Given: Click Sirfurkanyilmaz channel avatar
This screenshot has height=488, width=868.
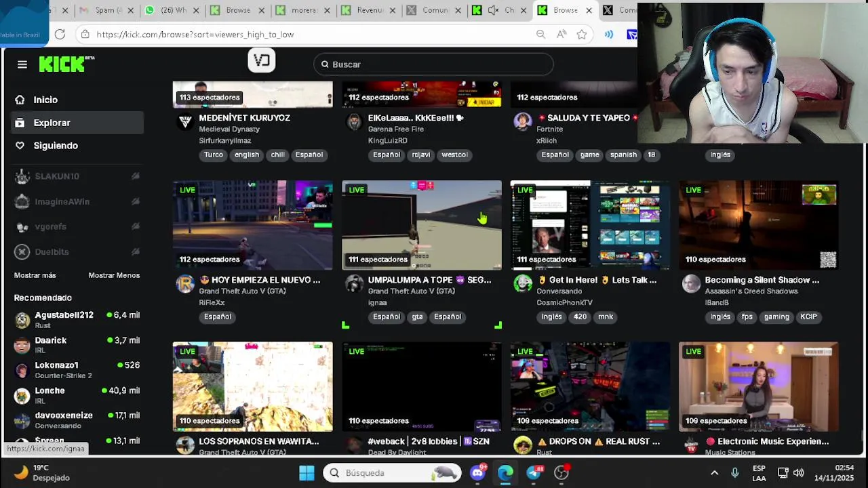Looking at the screenshot, I should tap(185, 121).
